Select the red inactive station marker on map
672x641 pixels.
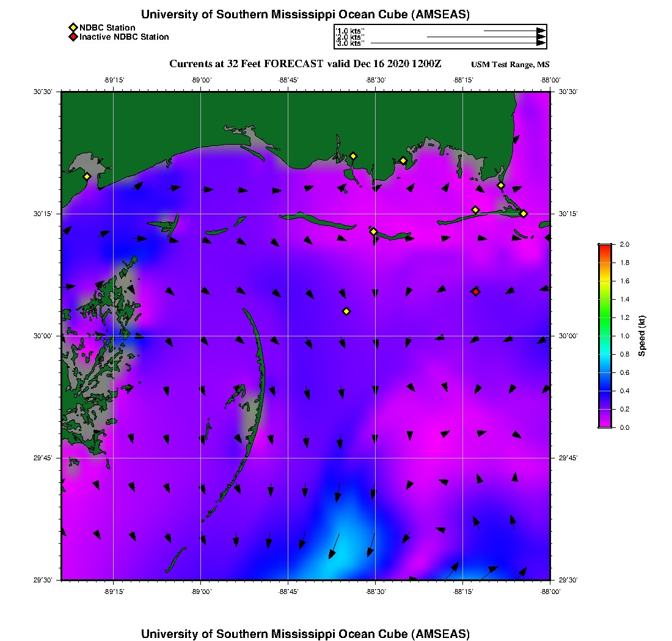[x=476, y=292]
